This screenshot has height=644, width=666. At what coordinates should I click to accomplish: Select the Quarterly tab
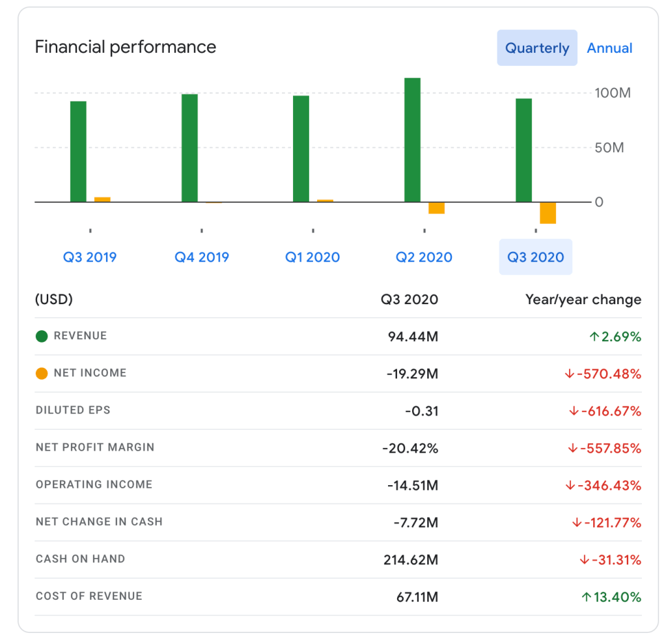(537, 48)
